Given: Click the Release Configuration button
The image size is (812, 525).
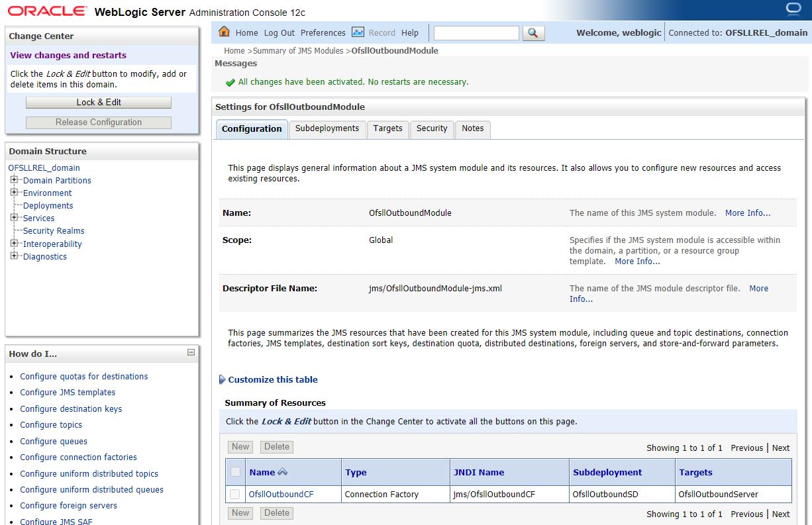Looking at the screenshot, I should pyautogui.click(x=99, y=122).
